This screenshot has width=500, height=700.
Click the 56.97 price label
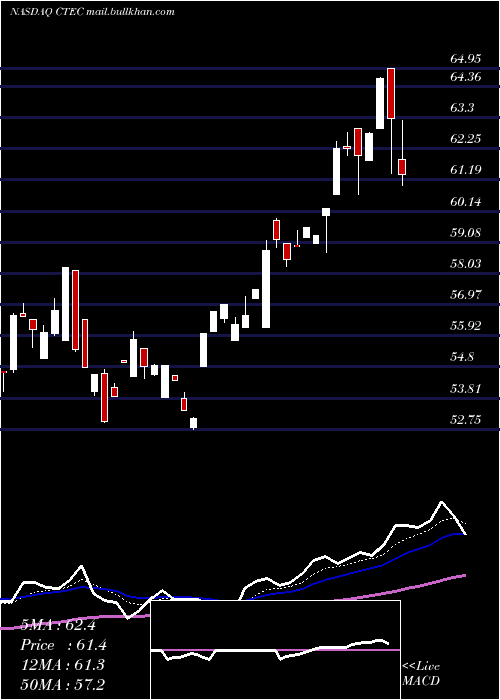pos(465,295)
